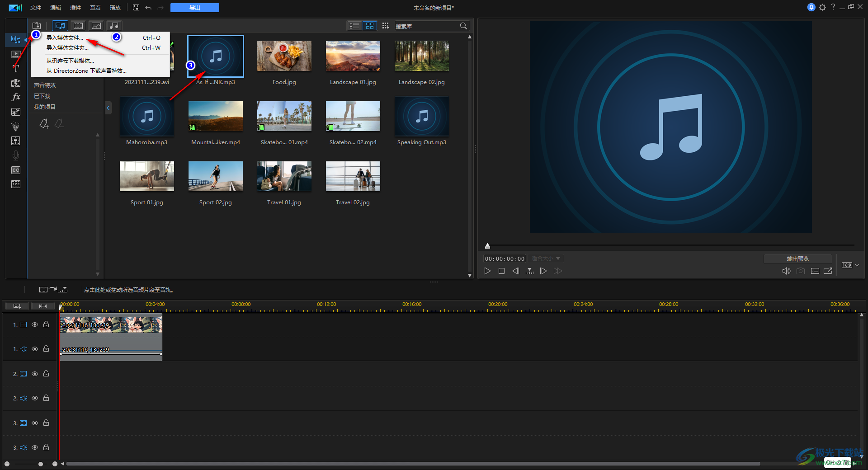Lock video track 1
The image size is (868, 470).
46,324
